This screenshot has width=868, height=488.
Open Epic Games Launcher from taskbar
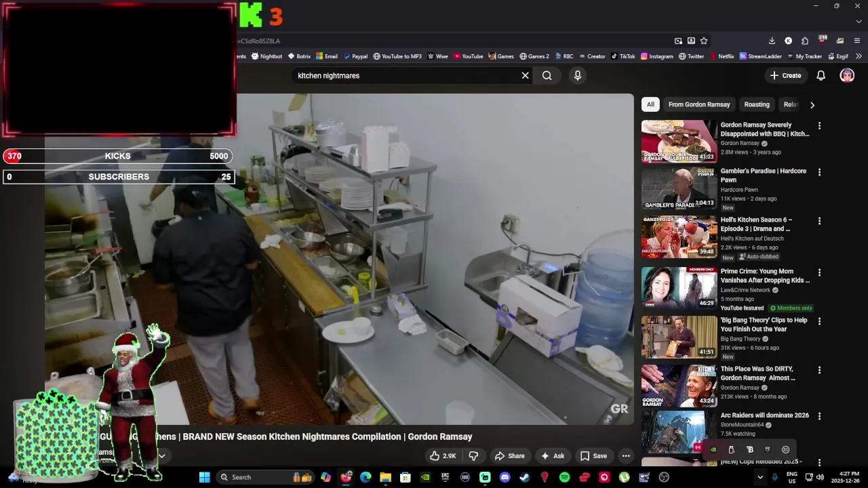pyautogui.click(x=445, y=477)
